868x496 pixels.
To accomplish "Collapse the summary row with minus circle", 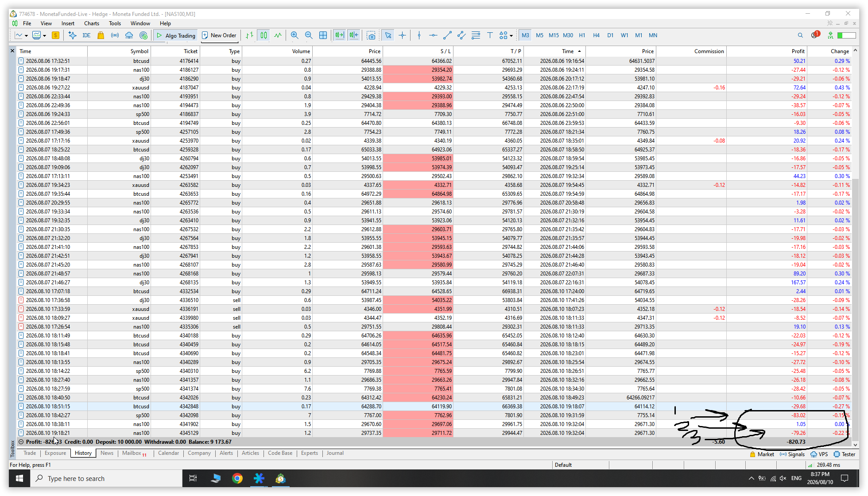I will [x=21, y=442].
